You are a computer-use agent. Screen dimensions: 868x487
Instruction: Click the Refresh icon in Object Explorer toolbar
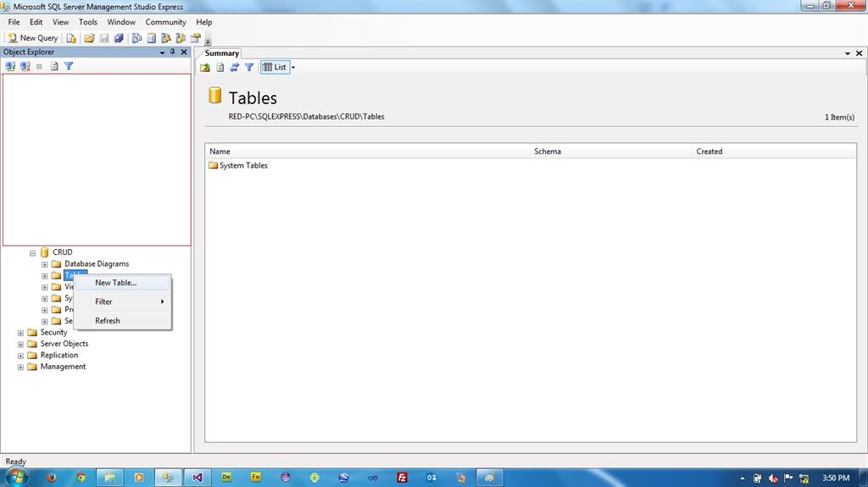54,66
